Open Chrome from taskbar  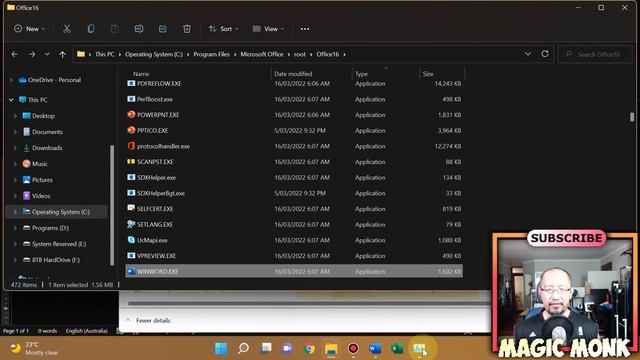tap(309, 349)
